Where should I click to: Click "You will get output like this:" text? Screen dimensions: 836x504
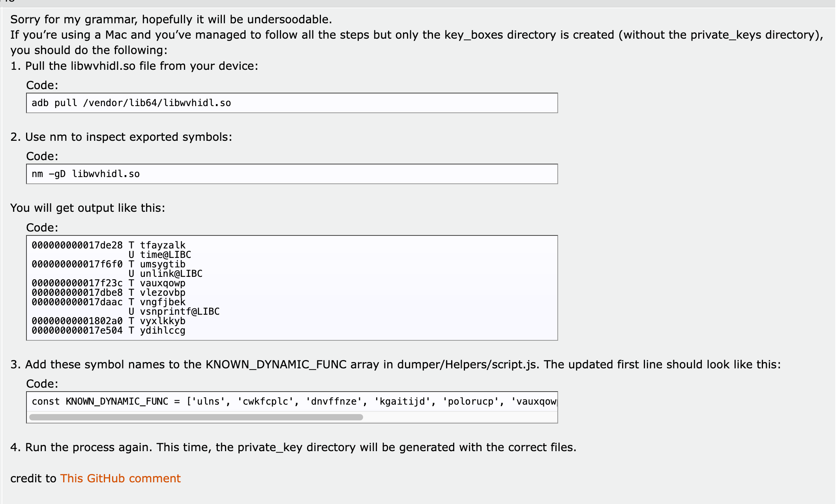(88, 208)
